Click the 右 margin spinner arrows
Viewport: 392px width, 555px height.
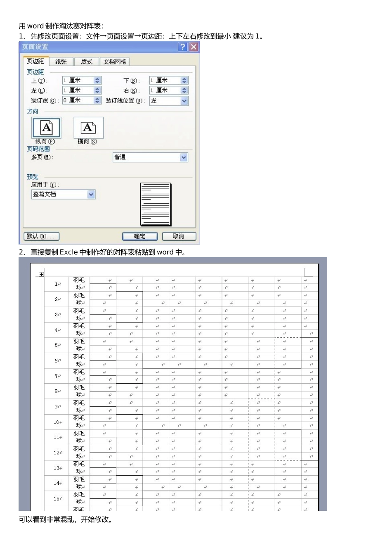click(184, 90)
